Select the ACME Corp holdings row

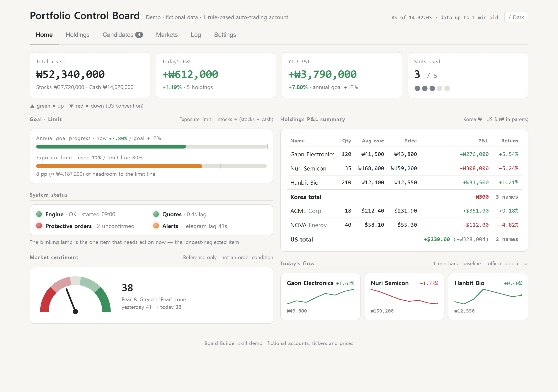(x=404, y=211)
